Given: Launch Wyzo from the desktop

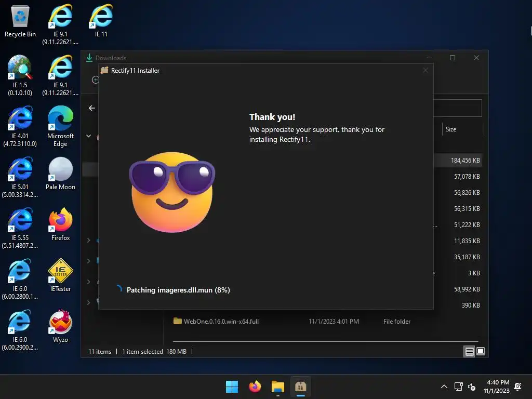Looking at the screenshot, I should (x=60, y=326).
